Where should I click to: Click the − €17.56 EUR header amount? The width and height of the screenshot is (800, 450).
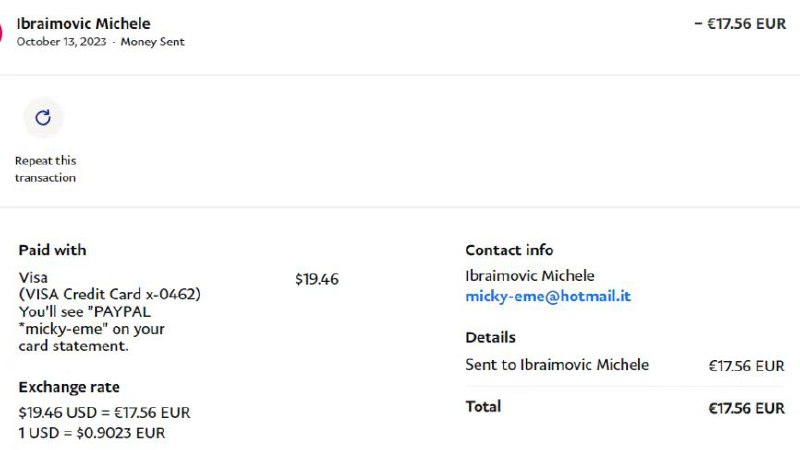click(x=740, y=24)
